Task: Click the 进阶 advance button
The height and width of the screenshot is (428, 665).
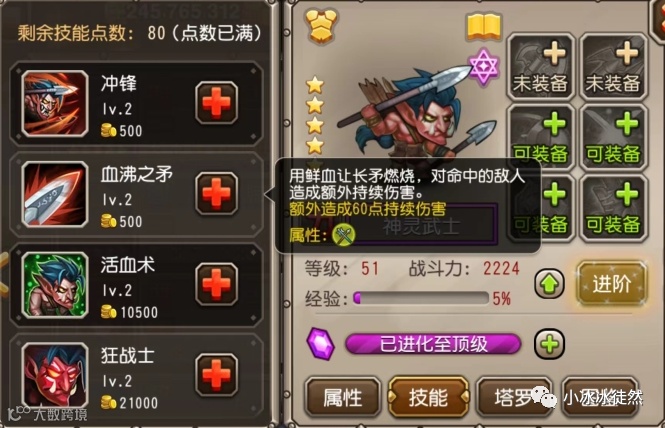Action: coord(612,283)
